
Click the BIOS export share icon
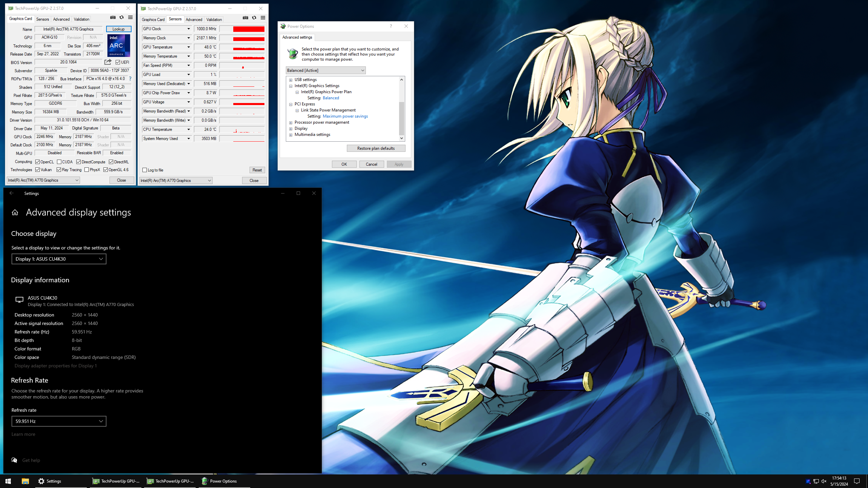[x=108, y=62]
